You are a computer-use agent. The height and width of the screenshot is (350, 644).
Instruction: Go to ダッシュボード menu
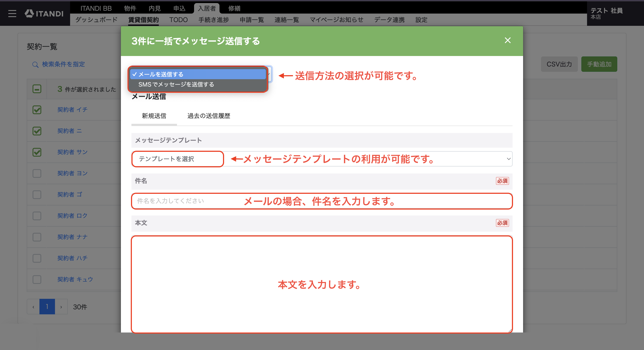(96, 20)
